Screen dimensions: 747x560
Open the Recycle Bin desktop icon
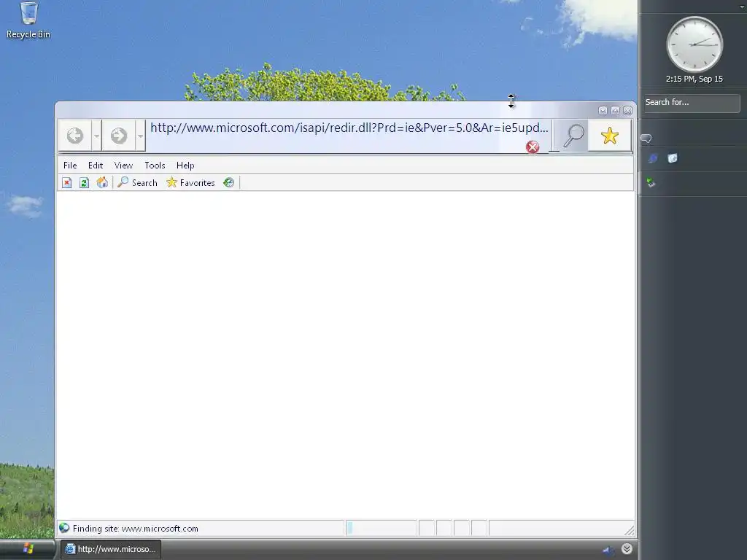tap(28, 20)
